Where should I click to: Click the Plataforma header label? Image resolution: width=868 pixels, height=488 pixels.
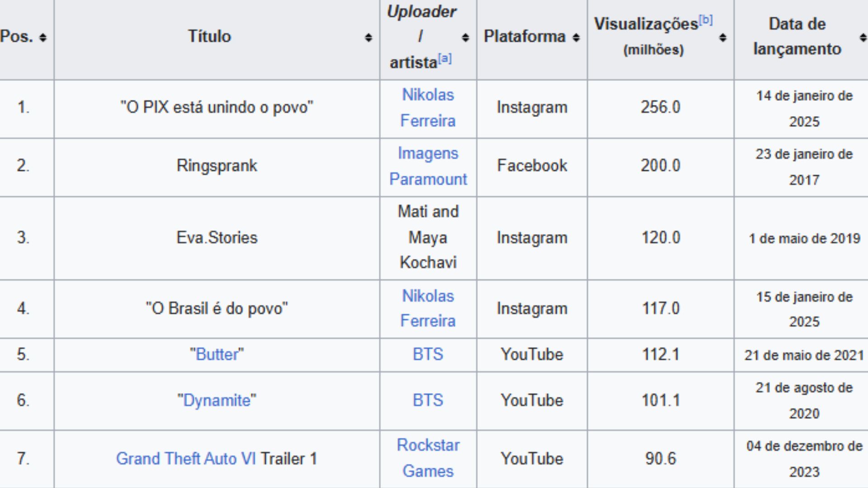(x=524, y=36)
